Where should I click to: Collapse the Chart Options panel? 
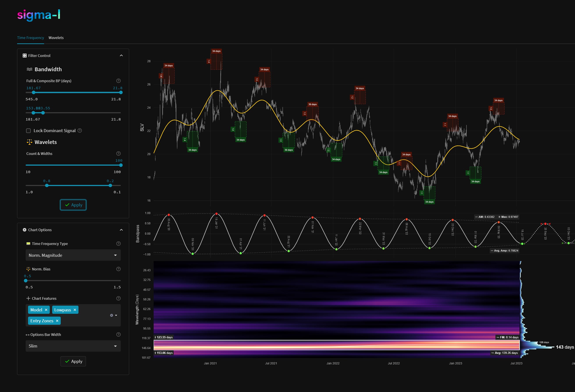coord(121,230)
